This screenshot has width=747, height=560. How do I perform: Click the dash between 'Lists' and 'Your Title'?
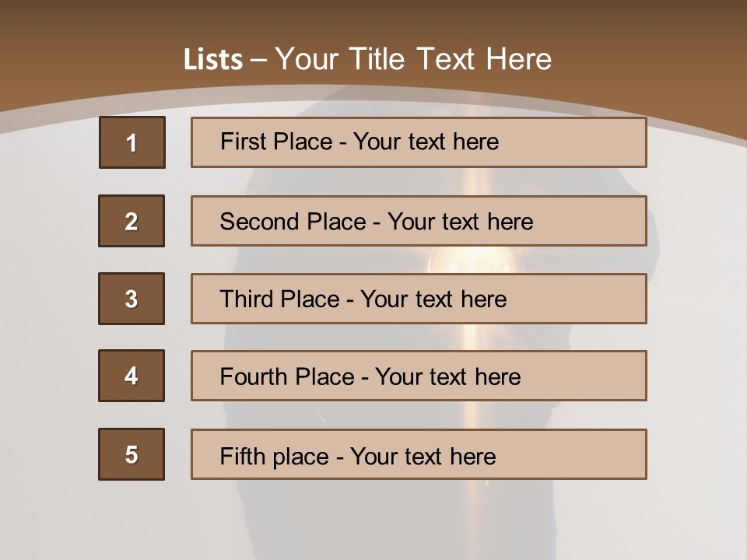(x=258, y=61)
